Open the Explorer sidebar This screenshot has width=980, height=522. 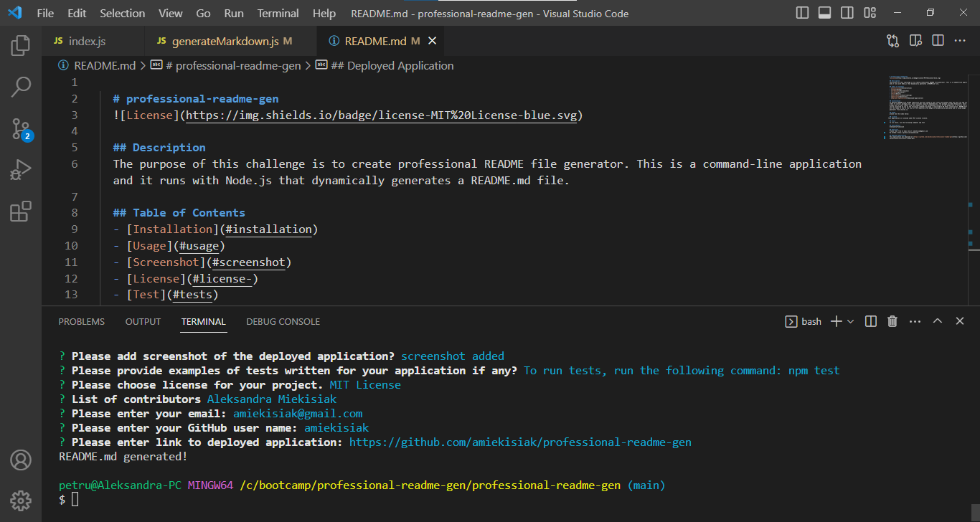pos(20,44)
